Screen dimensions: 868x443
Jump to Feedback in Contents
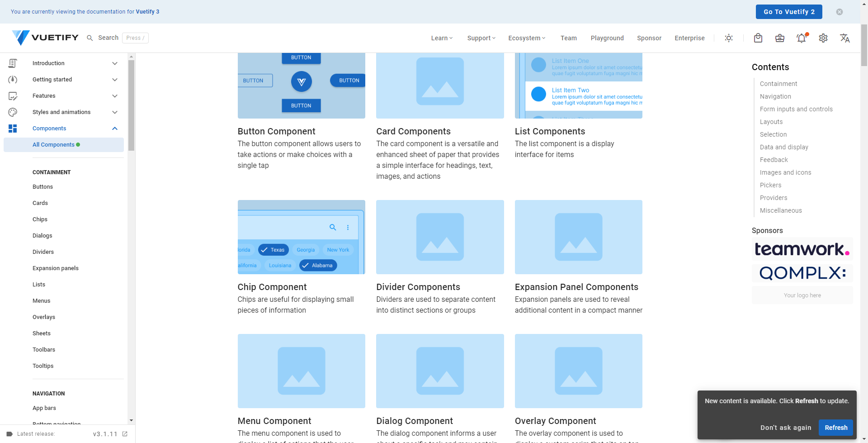click(774, 160)
